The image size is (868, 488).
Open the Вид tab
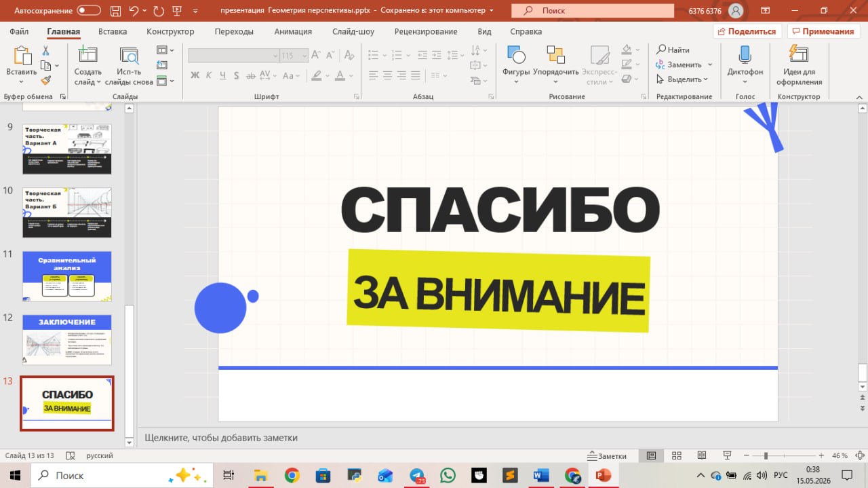pyautogui.click(x=484, y=31)
